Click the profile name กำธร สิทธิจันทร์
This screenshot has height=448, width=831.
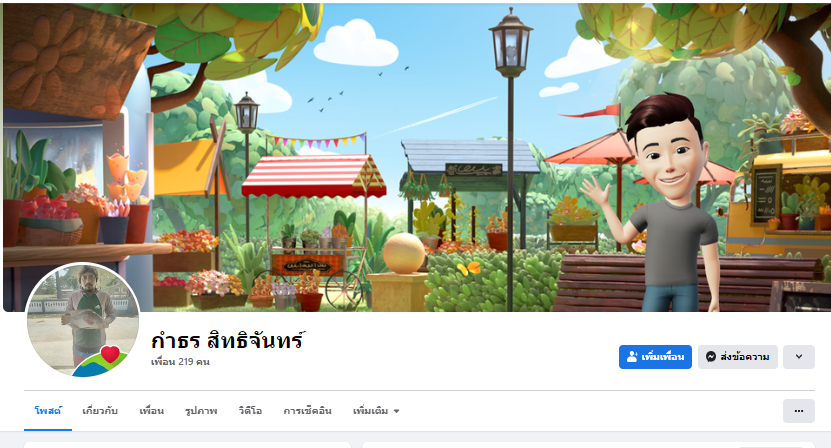pyautogui.click(x=227, y=340)
